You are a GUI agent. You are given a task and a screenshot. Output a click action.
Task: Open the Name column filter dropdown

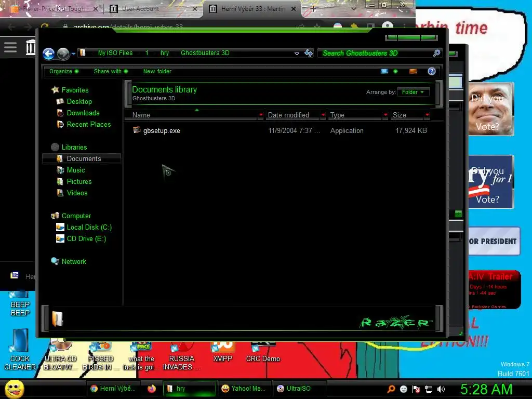tap(261, 115)
